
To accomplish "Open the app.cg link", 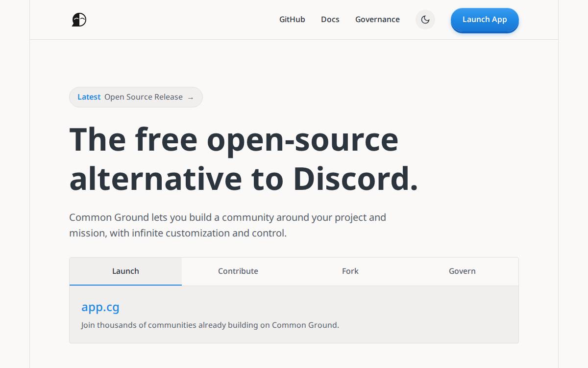I will (x=100, y=307).
